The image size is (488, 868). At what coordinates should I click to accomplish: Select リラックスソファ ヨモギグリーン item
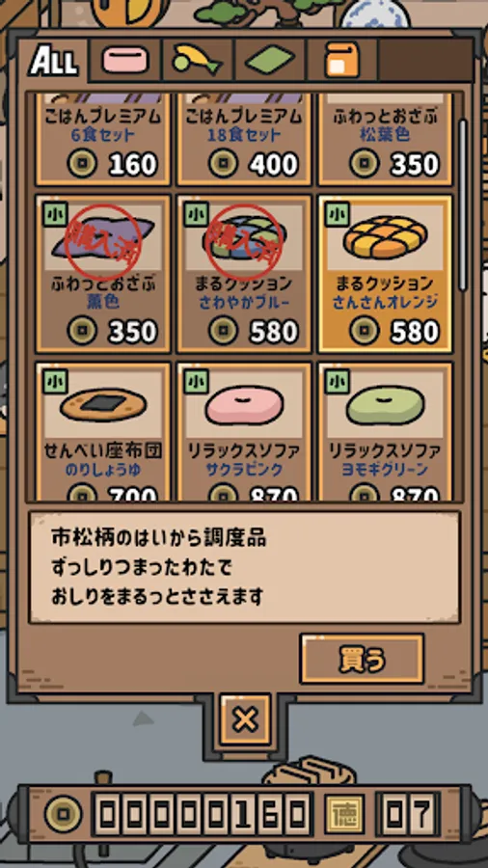(386, 432)
